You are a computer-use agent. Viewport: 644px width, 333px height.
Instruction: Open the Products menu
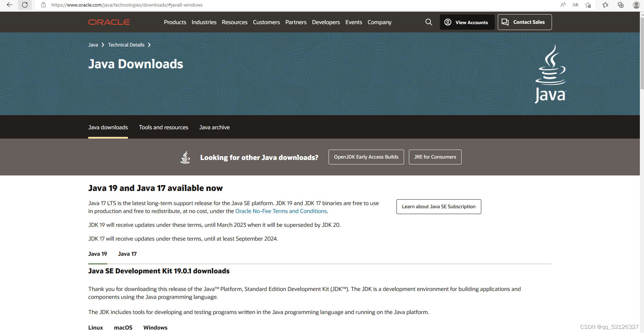pos(175,22)
